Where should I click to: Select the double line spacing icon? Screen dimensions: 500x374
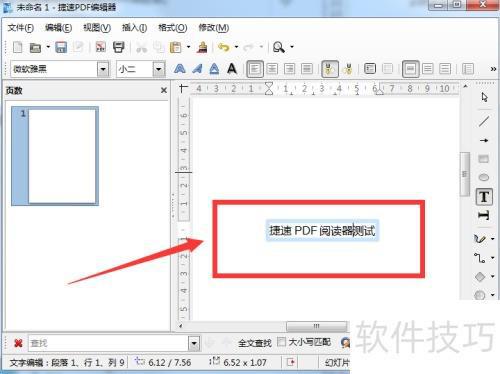coord(445,69)
